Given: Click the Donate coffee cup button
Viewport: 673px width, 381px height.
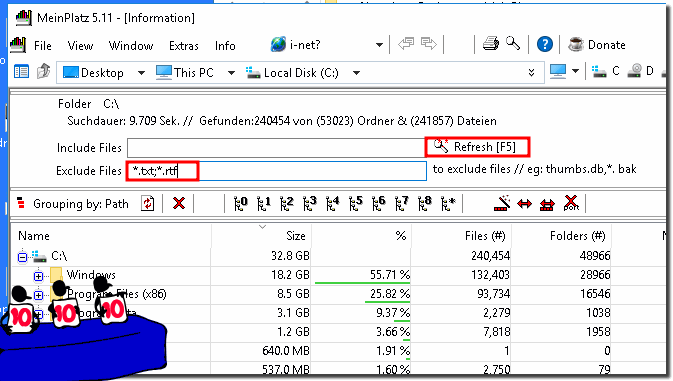Looking at the screenshot, I should (x=597, y=45).
